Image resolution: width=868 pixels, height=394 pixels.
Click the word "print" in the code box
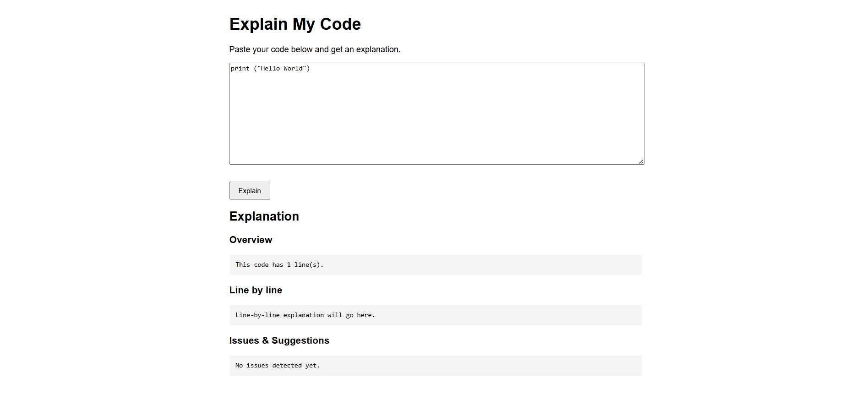240,69
